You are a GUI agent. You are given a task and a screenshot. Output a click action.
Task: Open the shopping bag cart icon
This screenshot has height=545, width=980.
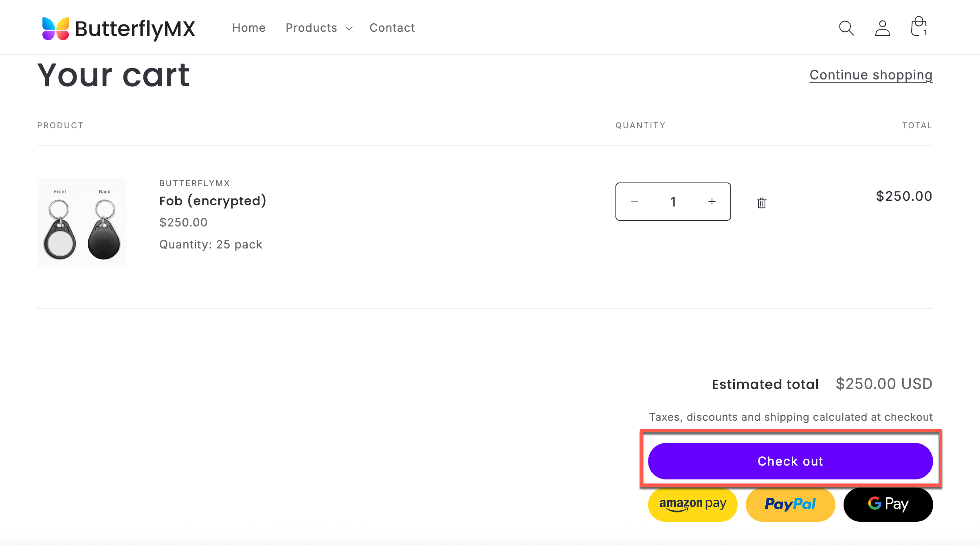click(x=919, y=27)
